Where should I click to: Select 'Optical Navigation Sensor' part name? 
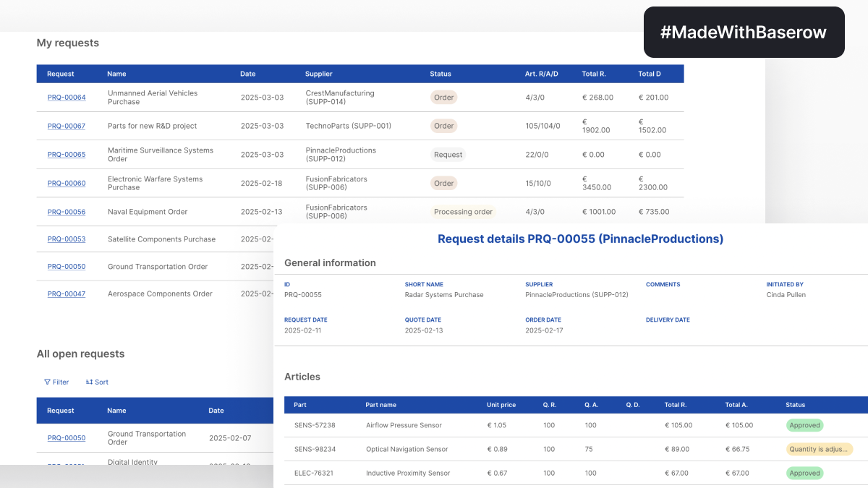407,449
